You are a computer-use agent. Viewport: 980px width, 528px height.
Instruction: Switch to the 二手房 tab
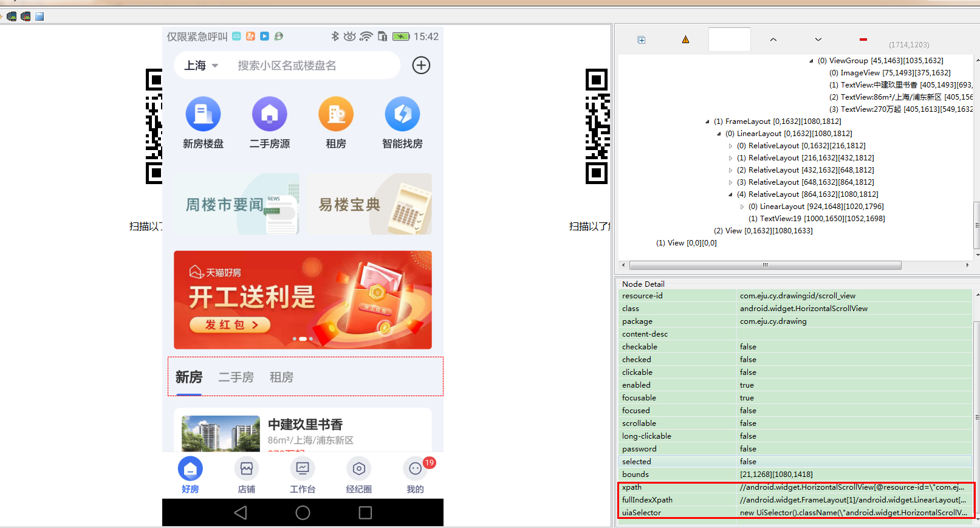[236, 377]
